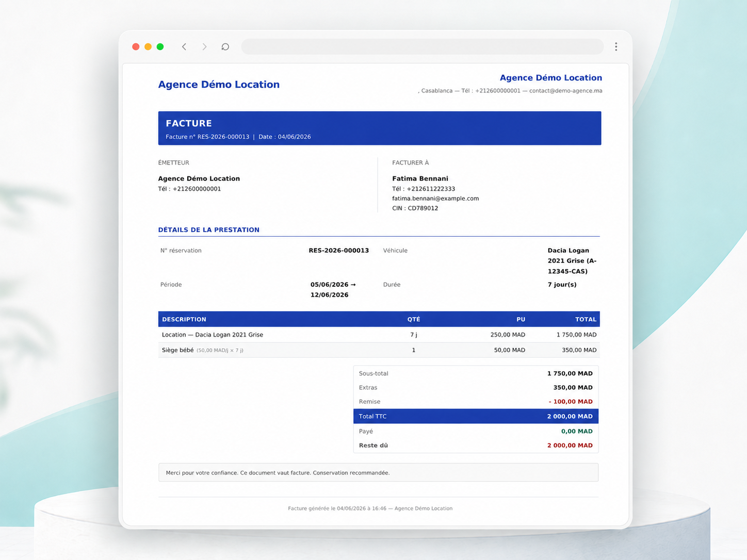Screen dimensions: 747x560
Task: Click the yellow minimize window dot
Action: click(x=148, y=47)
